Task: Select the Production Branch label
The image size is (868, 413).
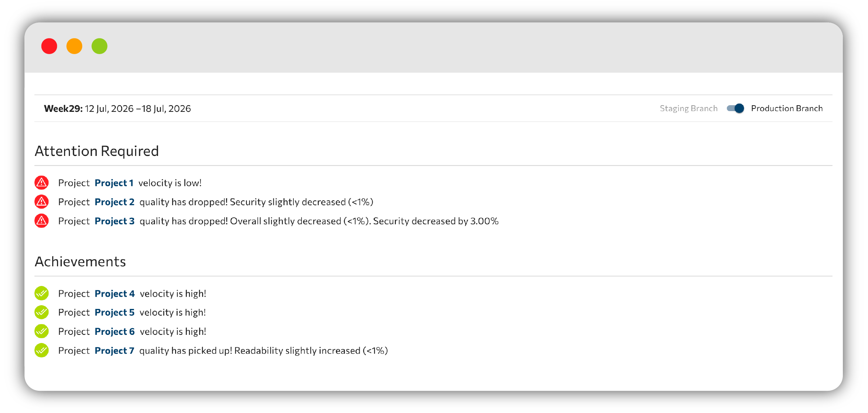Action: coord(787,109)
